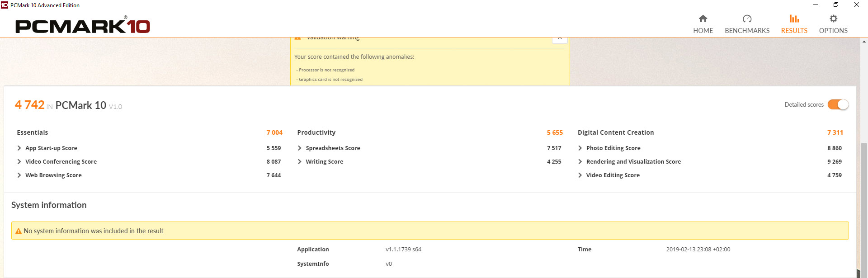868x278 pixels.
Task: Close the PCMark 10 window
Action: (857, 5)
